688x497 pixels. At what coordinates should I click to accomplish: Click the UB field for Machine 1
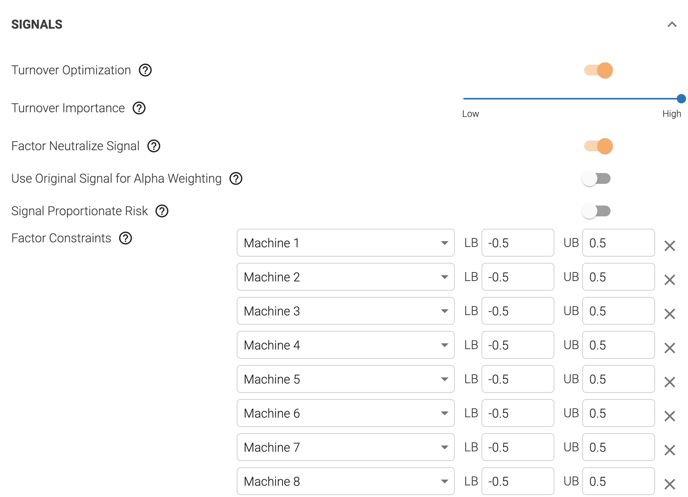point(619,243)
